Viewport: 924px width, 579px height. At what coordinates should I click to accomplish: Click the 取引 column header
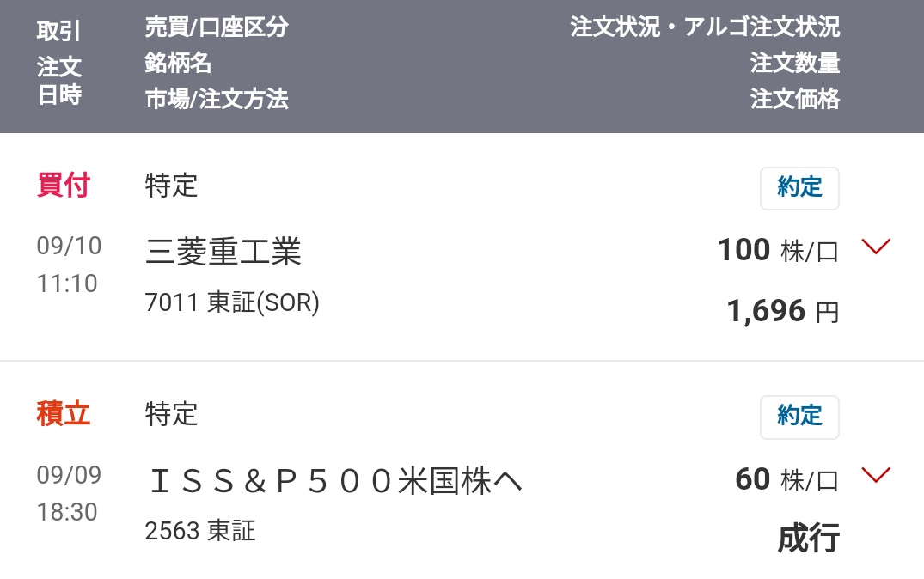[x=58, y=31]
